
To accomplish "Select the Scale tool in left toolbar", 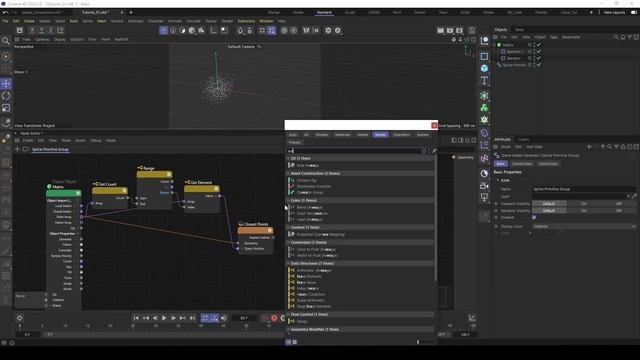I will click(6, 108).
